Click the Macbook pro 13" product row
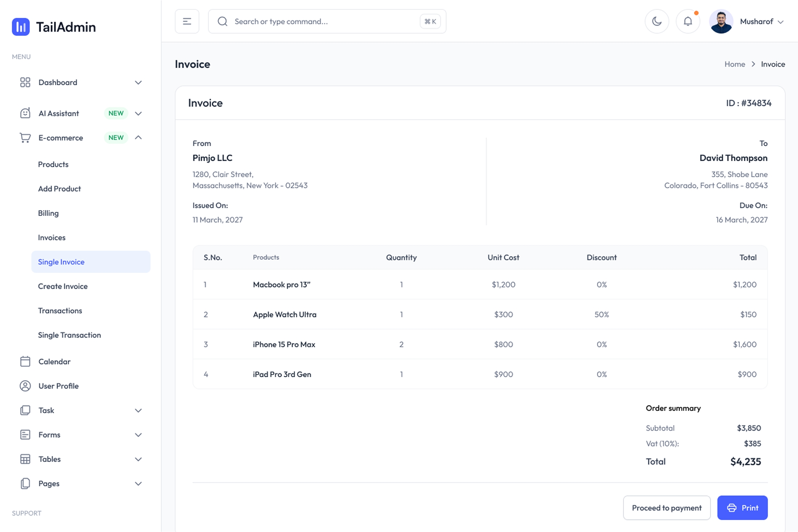Screen dimensions: 798x532 480,284
